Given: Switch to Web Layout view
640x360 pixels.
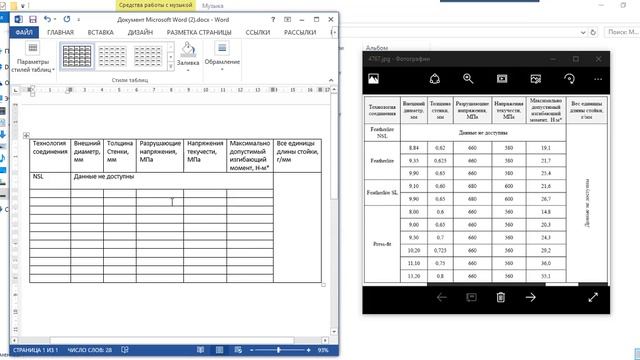Looking at the screenshot, I should pyautogui.click(x=238, y=350).
